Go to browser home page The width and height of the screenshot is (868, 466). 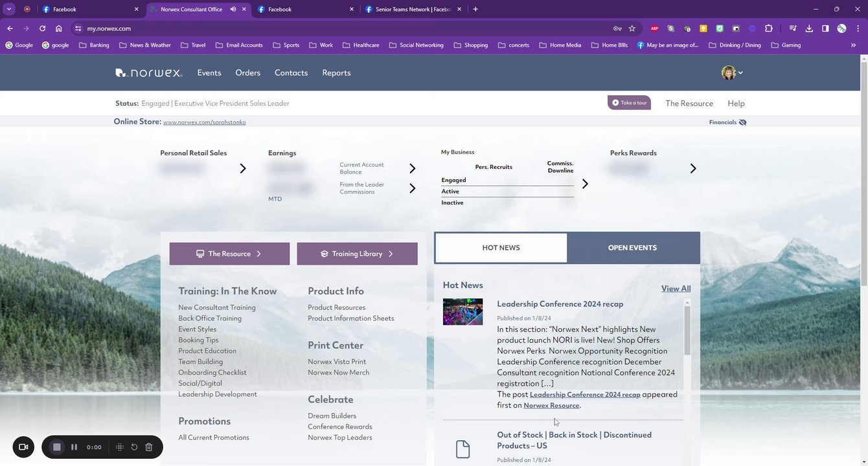pyautogui.click(x=58, y=28)
